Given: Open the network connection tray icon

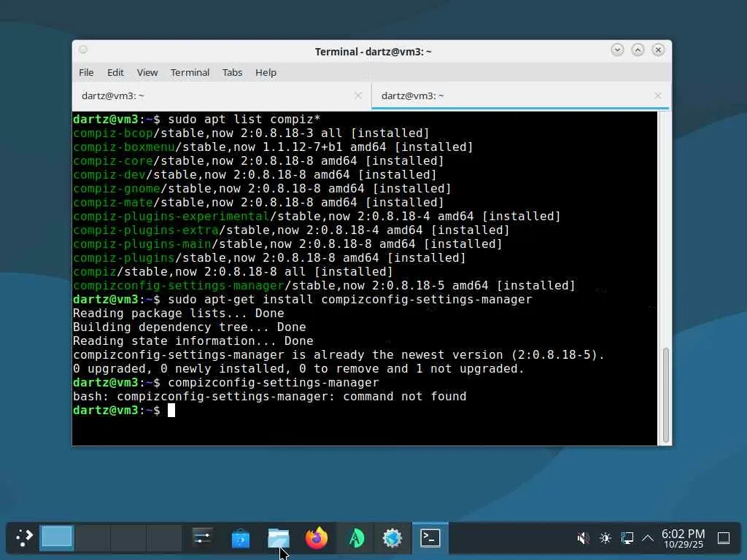Looking at the screenshot, I should pyautogui.click(x=627, y=539).
